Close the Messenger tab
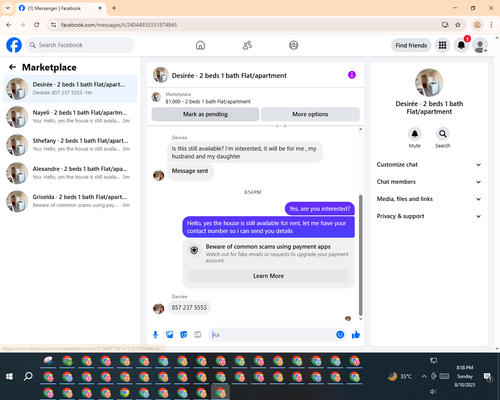Screen dimensions: 500x400 (x=100, y=8)
